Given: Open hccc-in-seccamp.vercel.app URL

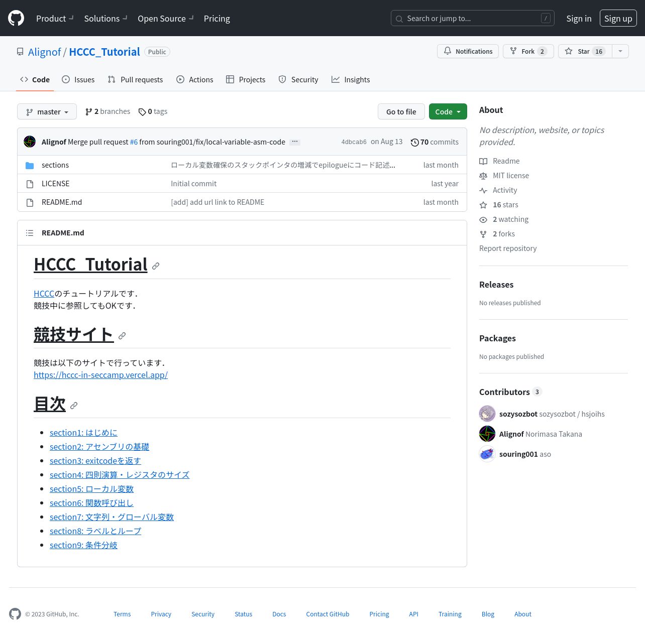Looking at the screenshot, I should click(x=100, y=375).
